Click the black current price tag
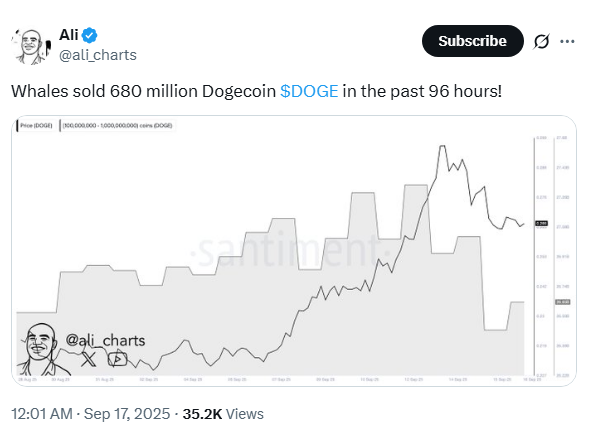Viewport: 593px width, 428px height. click(x=541, y=223)
